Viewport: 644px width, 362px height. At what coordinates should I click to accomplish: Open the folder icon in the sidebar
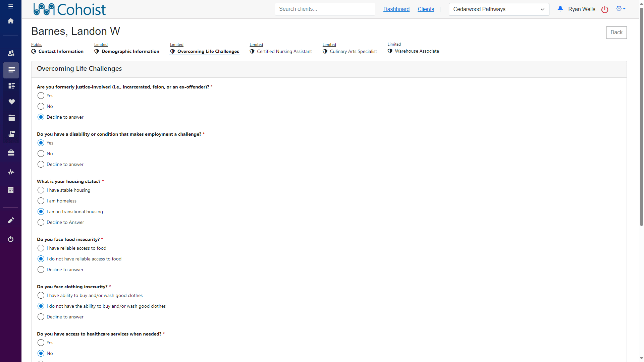pyautogui.click(x=11, y=118)
